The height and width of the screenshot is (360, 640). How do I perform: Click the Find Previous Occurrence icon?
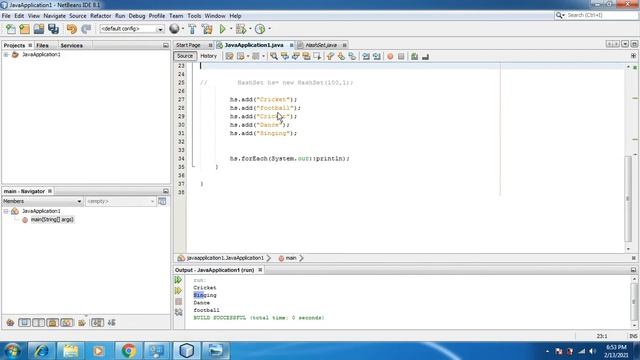tap(285, 56)
